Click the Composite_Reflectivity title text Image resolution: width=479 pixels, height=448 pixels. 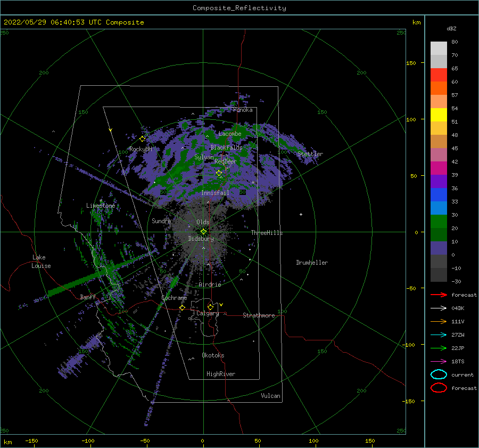click(x=240, y=8)
